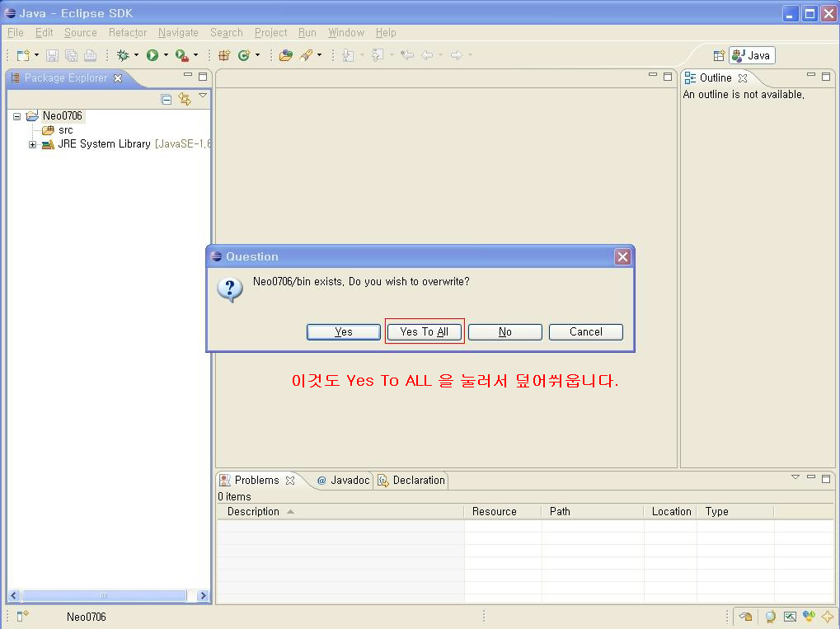
Task: Click the Search flashlight icon
Action: (306, 55)
